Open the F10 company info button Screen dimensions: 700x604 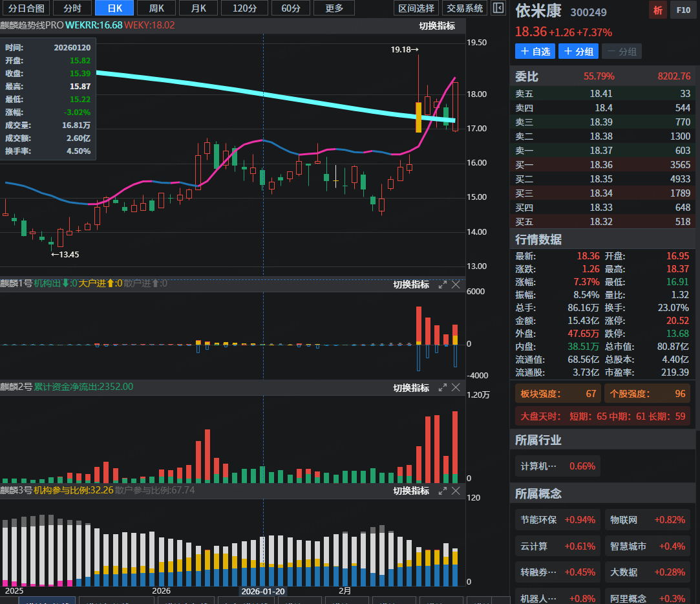pos(683,10)
